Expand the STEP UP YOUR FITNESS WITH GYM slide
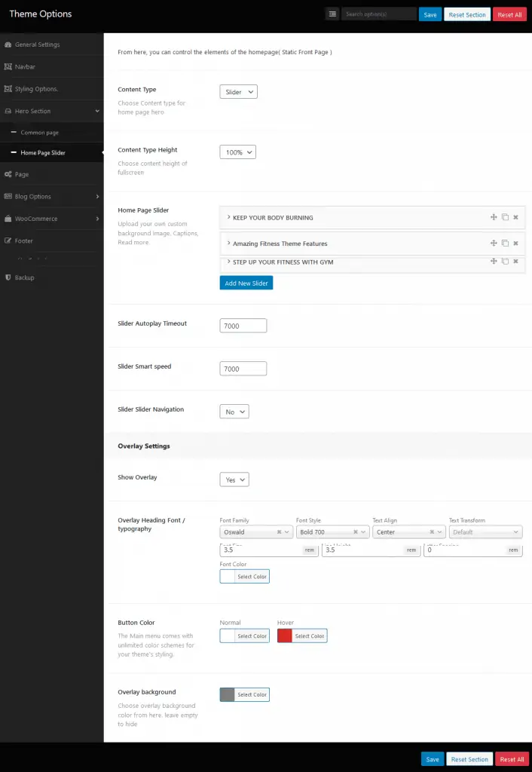The image size is (532, 772). (228, 262)
